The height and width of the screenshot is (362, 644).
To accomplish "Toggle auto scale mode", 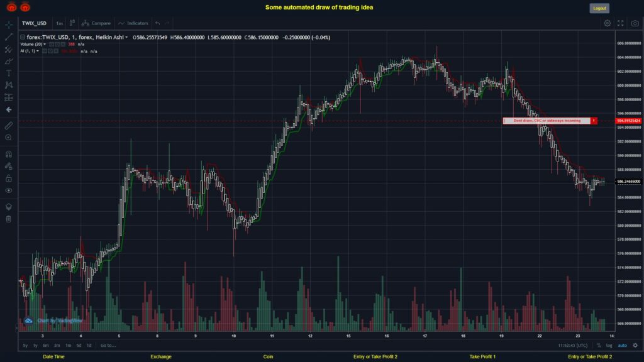I will click(x=623, y=346).
